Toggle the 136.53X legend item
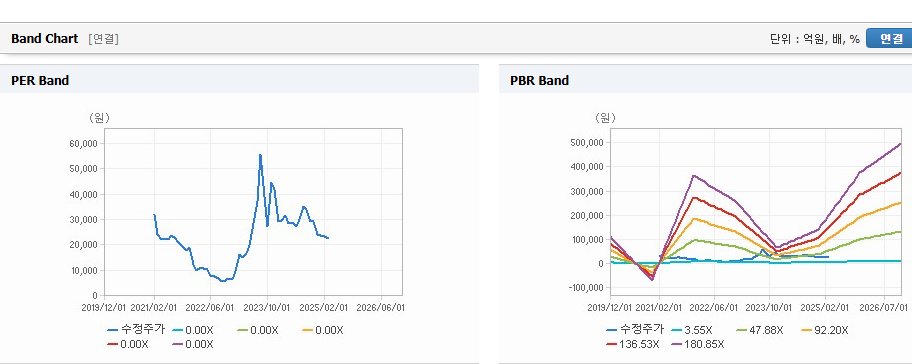This screenshot has width=912, height=364. (x=633, y=344)
